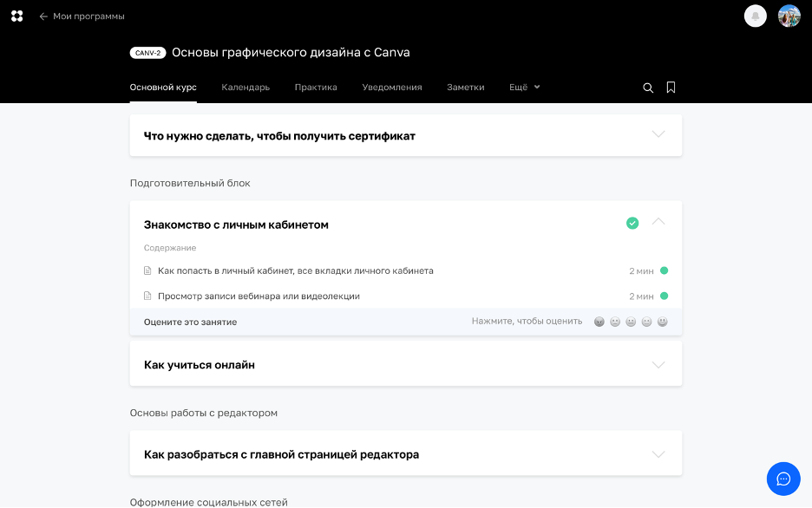Expand the certificate requirements section chevron
This screenshot has height=508, width=812.
pyautogui.click(x=658, y=134)
